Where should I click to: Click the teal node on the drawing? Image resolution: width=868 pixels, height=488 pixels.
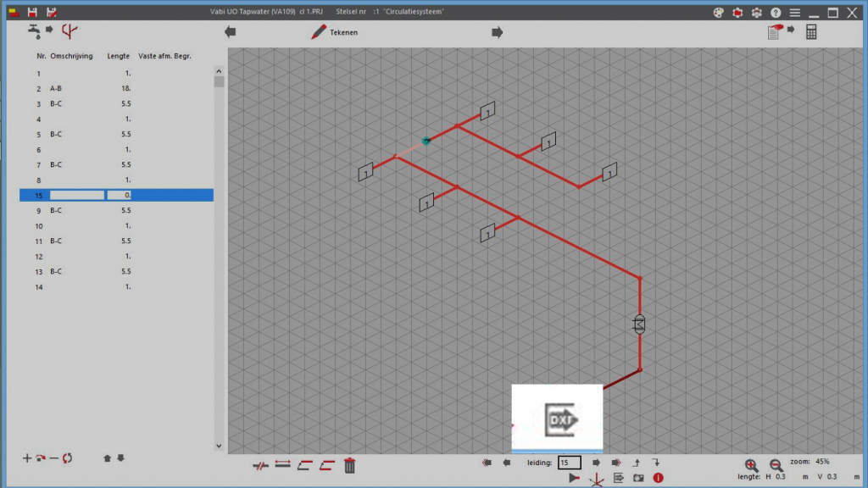pyautogui.click(x=426, y=141)
